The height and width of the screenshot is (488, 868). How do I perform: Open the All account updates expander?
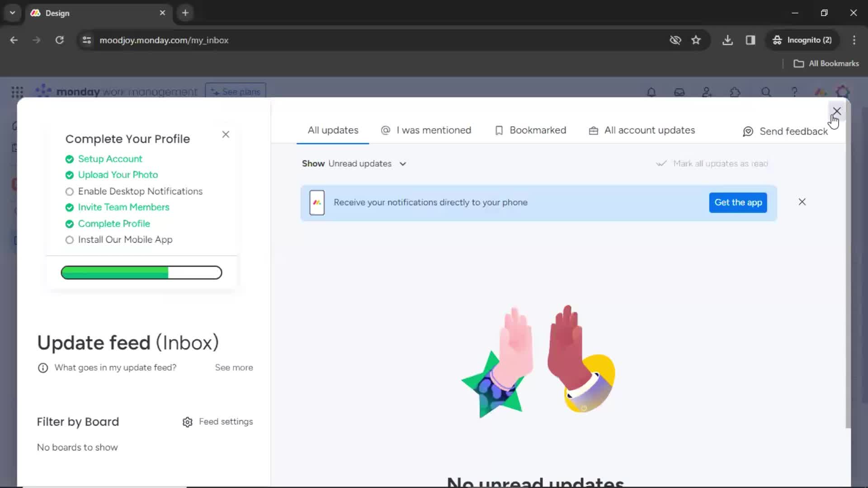click(642, 130)
